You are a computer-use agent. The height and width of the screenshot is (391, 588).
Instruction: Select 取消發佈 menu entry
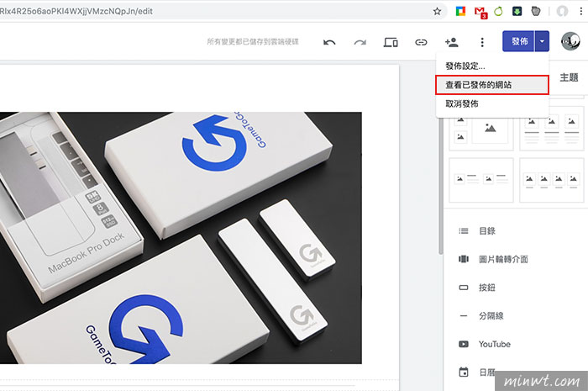492,103
